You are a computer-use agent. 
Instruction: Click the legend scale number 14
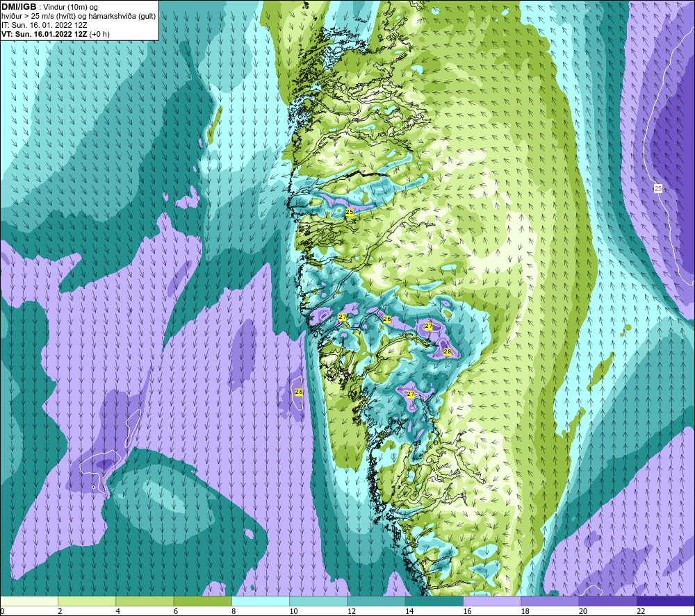[409, 611]
